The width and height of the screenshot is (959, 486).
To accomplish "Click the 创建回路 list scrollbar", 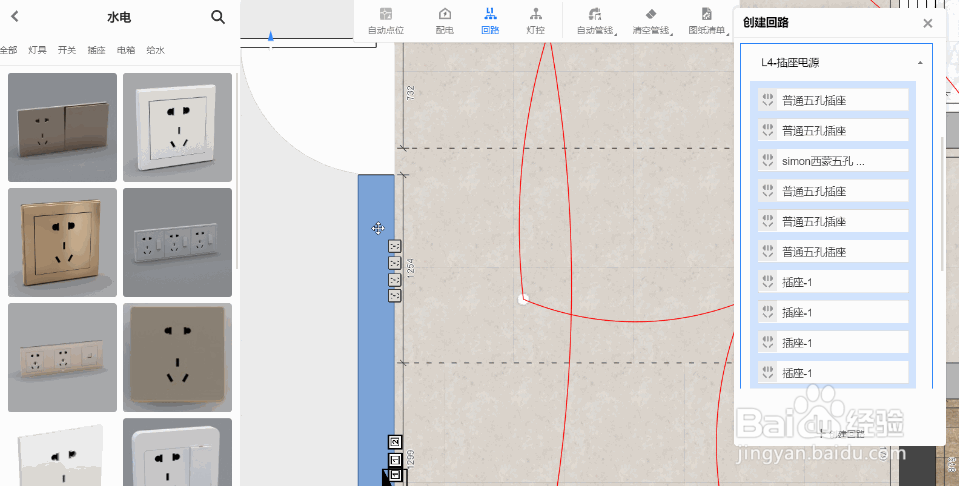I will [x=942, y=204].
